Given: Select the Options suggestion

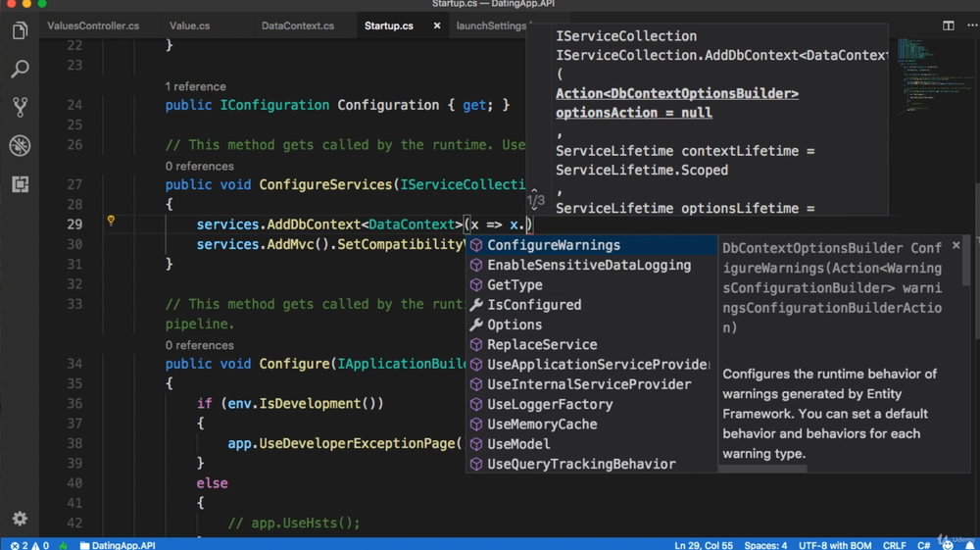Looking at the screenshot, I should pyautogui.click(x=591, y=325).
